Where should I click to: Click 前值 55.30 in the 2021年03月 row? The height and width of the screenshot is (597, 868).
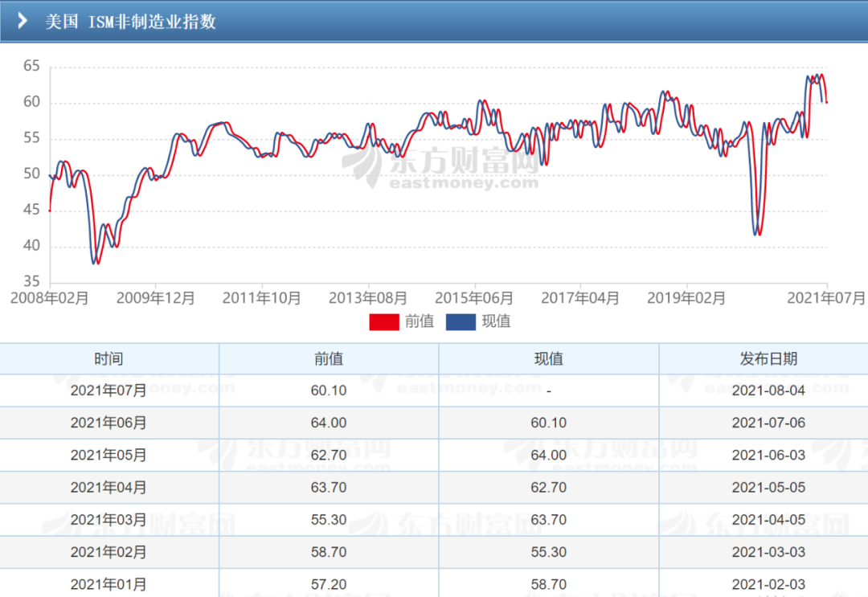(x=329, y=520)
